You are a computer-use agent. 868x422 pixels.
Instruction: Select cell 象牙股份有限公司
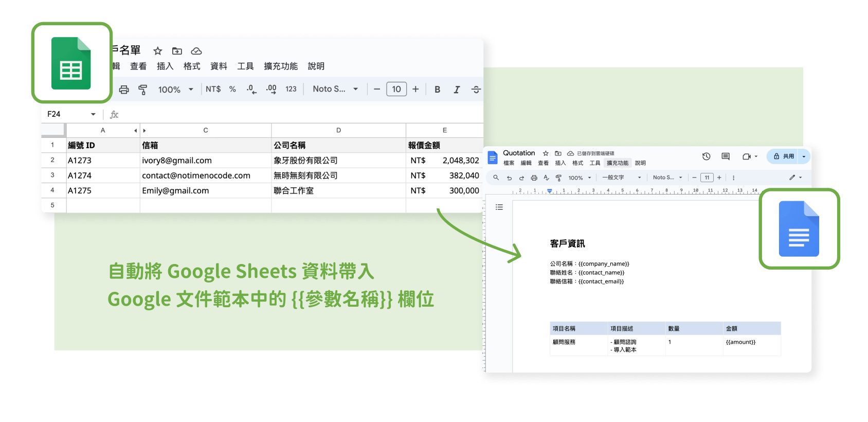[338, 161]
